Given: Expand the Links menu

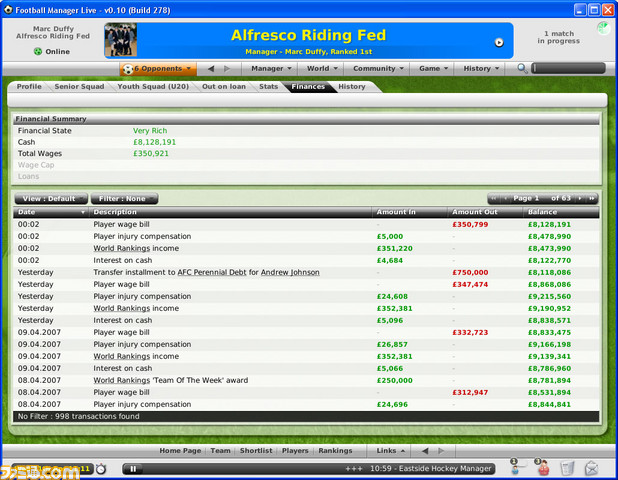Looking at the screenshot, I should click(390, 450).
